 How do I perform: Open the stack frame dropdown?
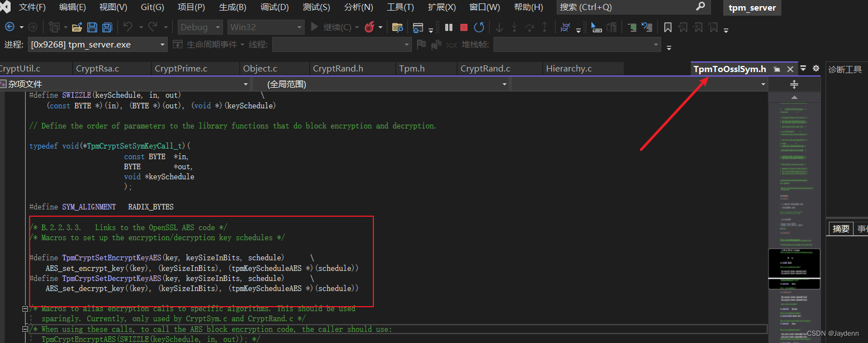point(577,45)
